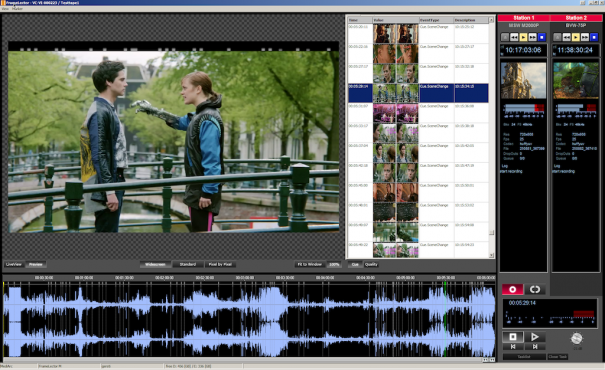Stop the Station 2 deck
This screenshot has height=370, width=605.
pyautogui.click(x=594, y=37)
